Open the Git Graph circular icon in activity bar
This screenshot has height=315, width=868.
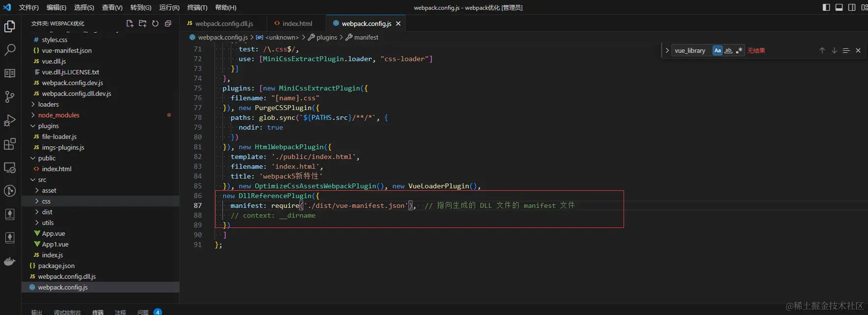(10, 191)
